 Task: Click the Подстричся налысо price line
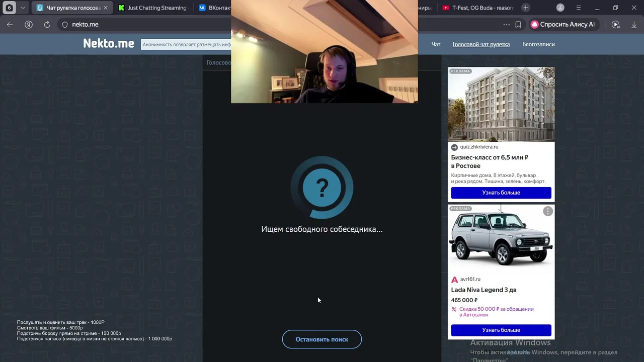95,339
